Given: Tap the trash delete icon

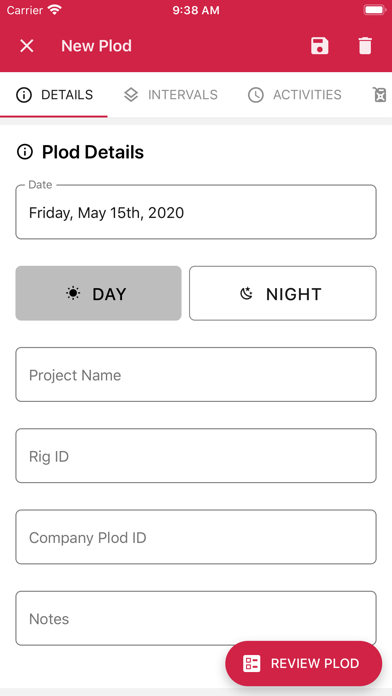Looking at the screenshot, I should 365,46.
